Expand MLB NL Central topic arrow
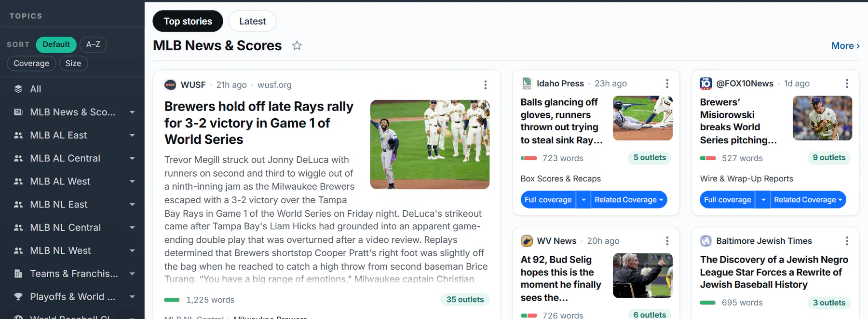 coord(132,227)
